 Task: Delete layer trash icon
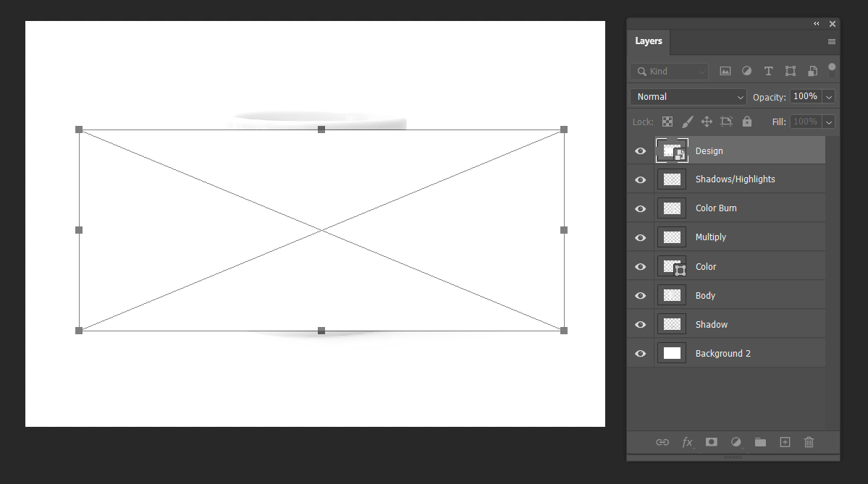tap(809, 442)
